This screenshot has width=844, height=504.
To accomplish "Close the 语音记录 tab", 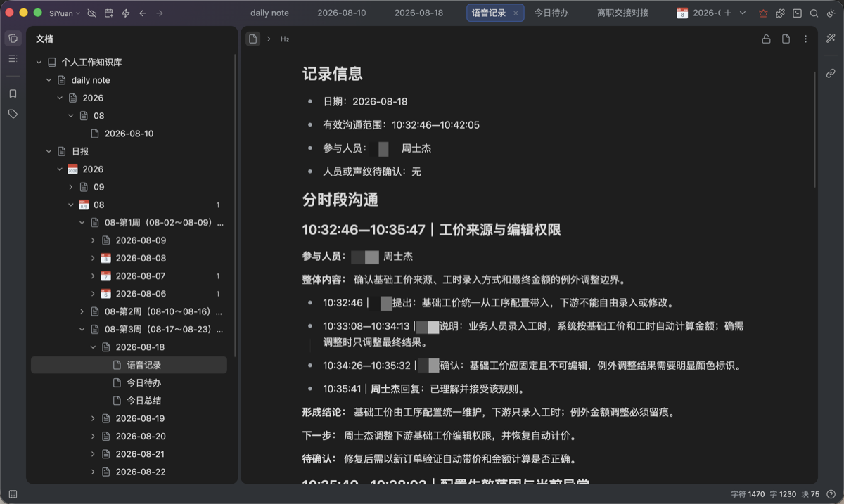I will click(516, 13).
